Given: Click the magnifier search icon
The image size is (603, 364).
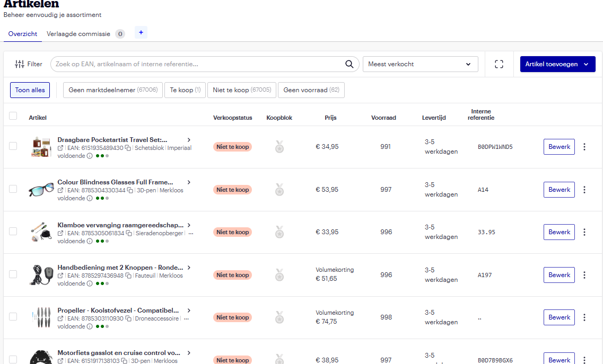Looking at the screenshot, I should (x=349, y=64).
